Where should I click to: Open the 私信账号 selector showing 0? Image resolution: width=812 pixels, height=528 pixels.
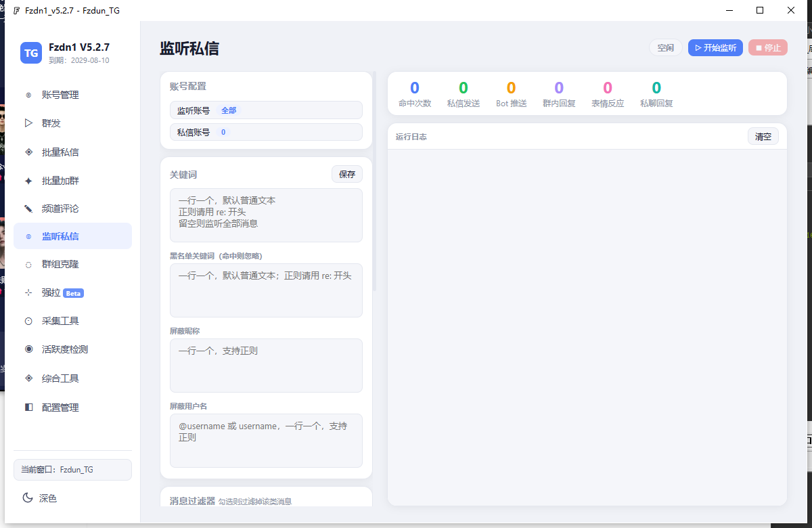(266, 132)
